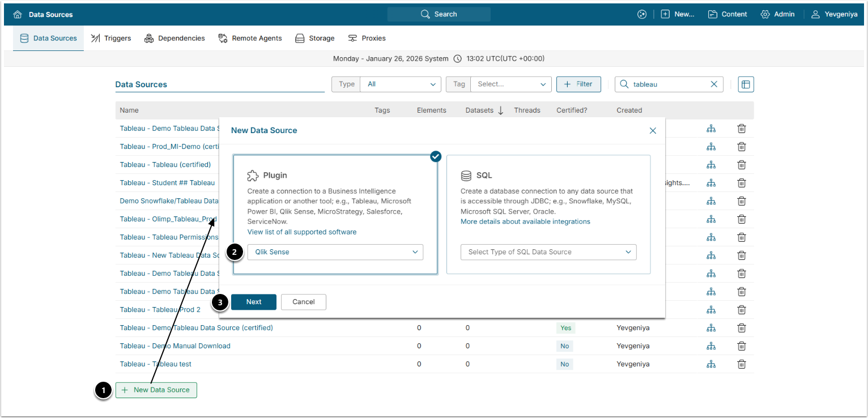Image resolution: width=868 pixels, height=418 pixels.
Task: Open the Tag Select dropdown
Action: (x=510, y=84)
